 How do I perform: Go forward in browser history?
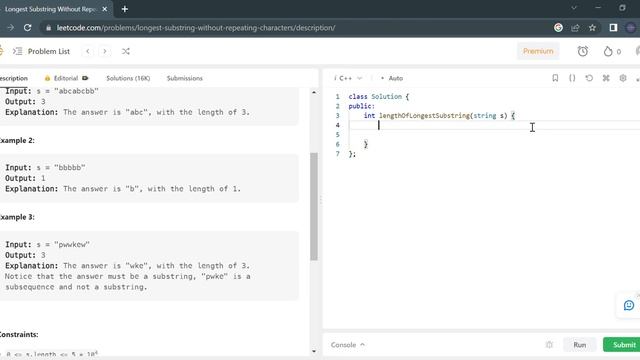(10, 28)
